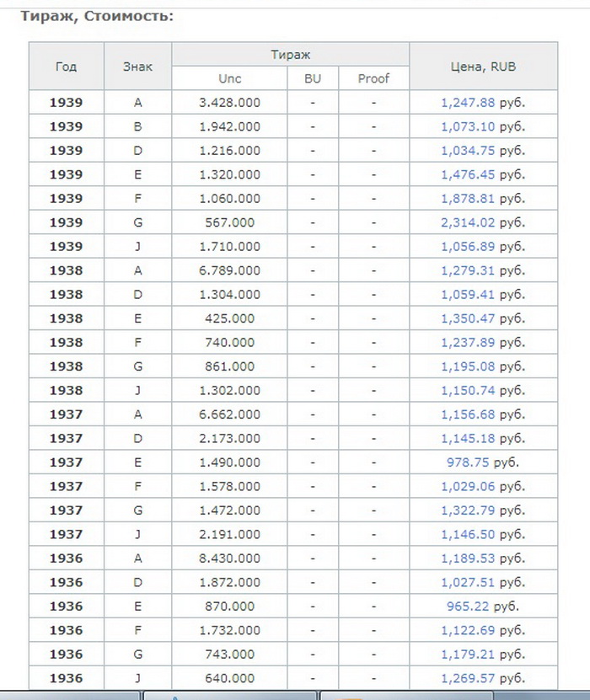This screenshot has height=700, width=590.
Task: Click the 1,073.10 price for 1939 B
Action: coord(468,126)
